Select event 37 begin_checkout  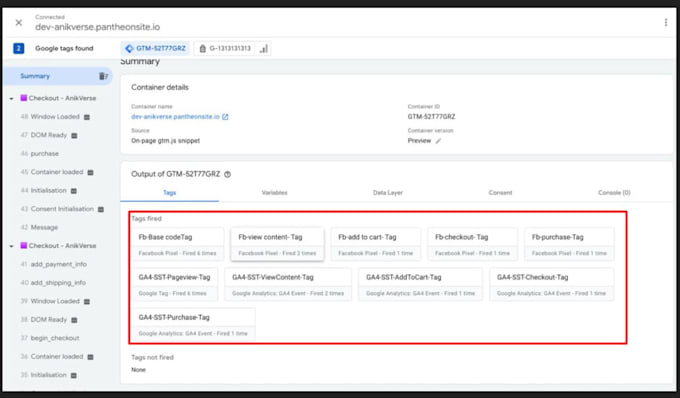(50, 338)
